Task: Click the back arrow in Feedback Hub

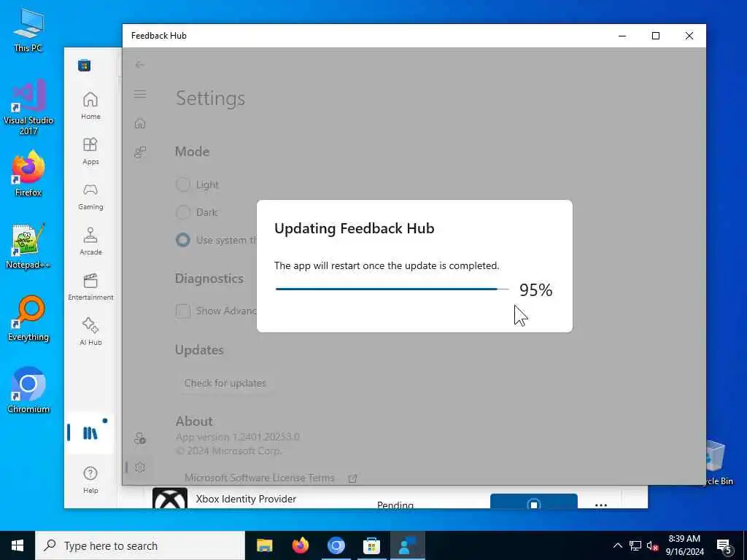Action: click(139, 64)
